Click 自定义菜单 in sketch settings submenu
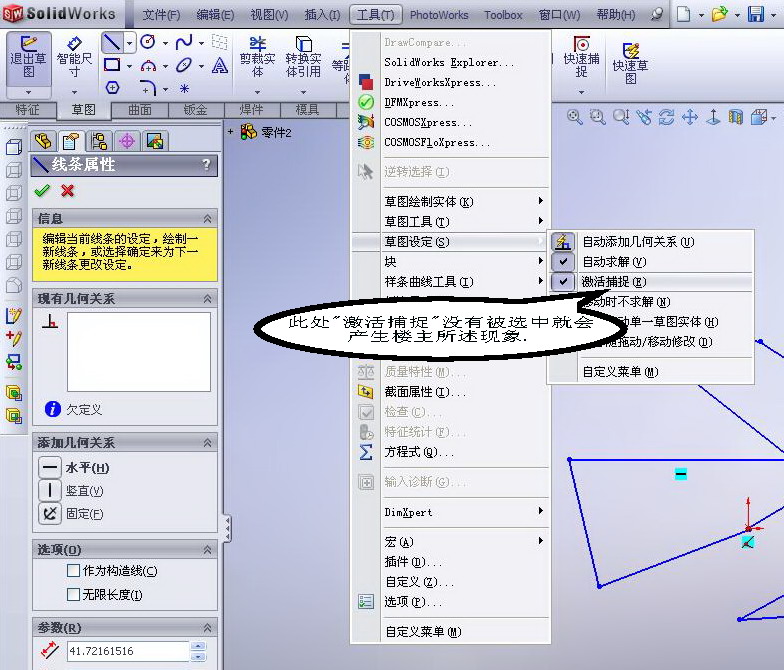This screenshot has width=784, height=670. 650,372
